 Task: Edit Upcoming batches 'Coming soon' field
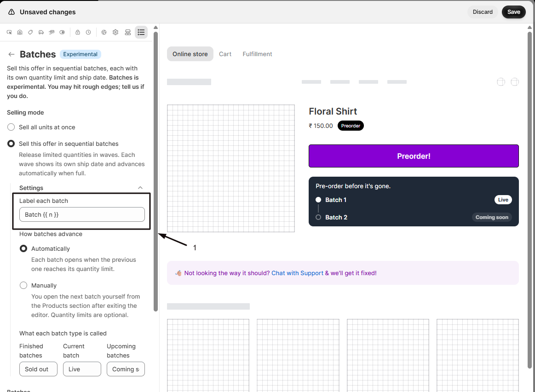click(126, 369)
